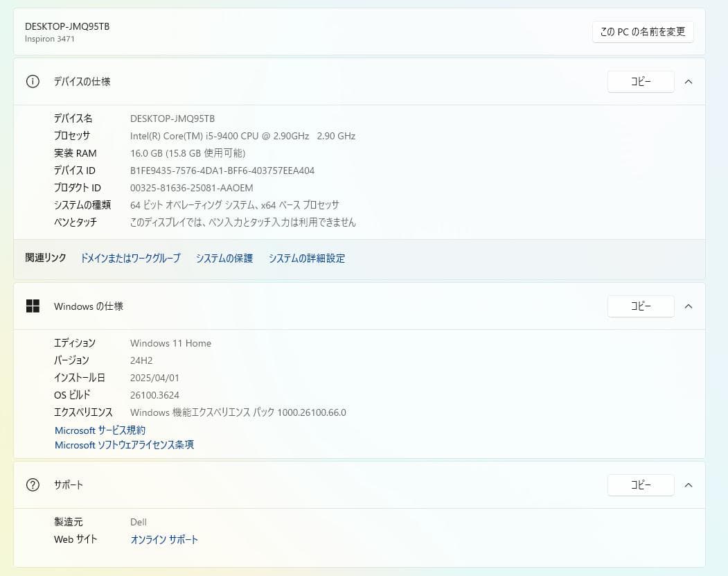The height and width of the screenshot is (576, 728).
Task: Collapse the サポート section chevron
Action: [688, 485]
